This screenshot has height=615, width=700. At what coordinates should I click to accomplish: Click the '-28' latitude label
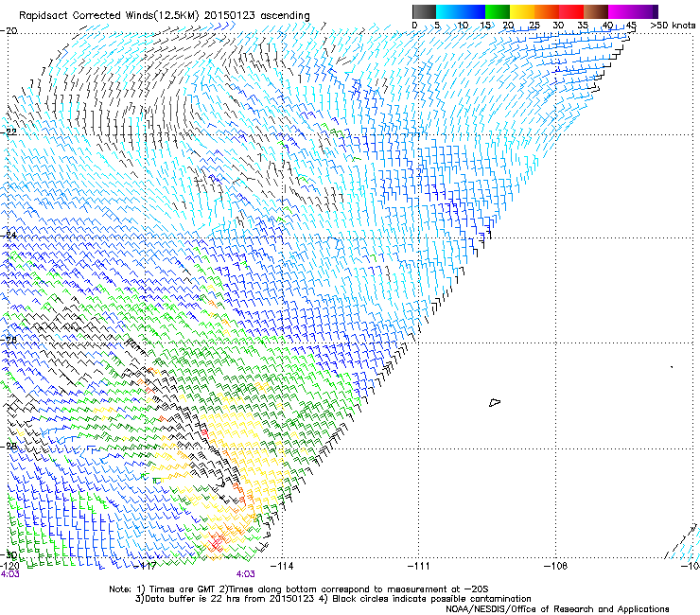pyautogui.click(x=9, y=446)
